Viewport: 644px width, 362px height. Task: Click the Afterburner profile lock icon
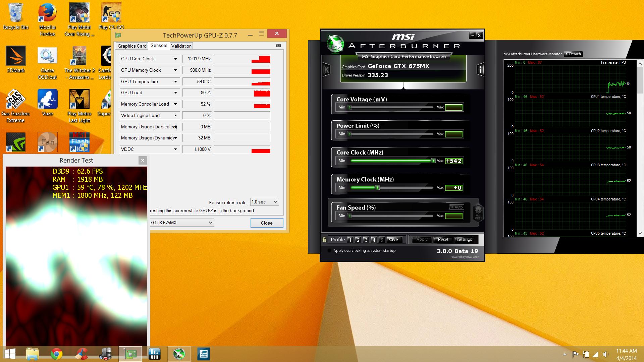pos(324,239)
